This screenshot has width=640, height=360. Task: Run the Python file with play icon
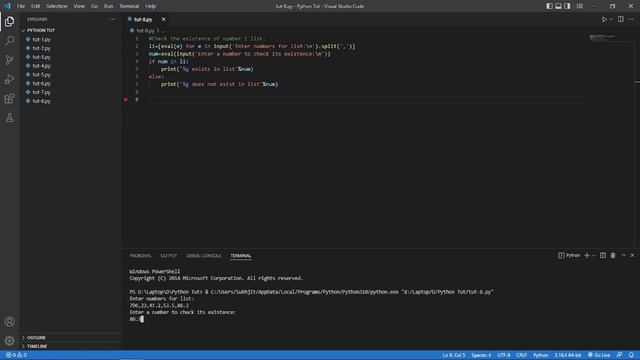(x=604, y=19)
